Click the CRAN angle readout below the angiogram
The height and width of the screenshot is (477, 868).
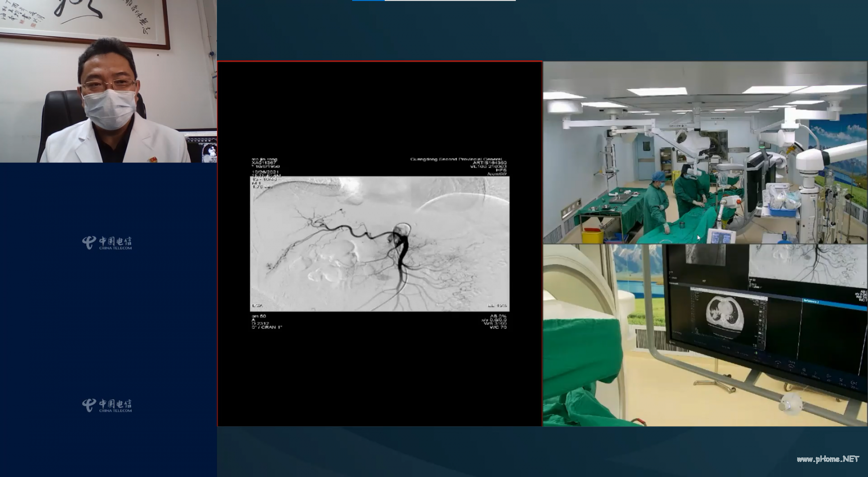point(267,327)
